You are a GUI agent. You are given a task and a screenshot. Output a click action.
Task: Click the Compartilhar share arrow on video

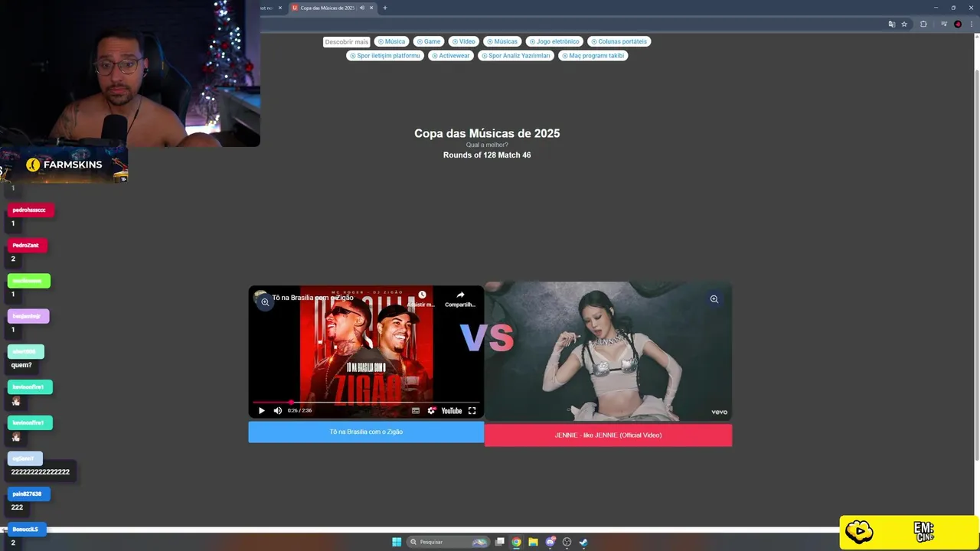pyautogui.click(x=460, y=295)
